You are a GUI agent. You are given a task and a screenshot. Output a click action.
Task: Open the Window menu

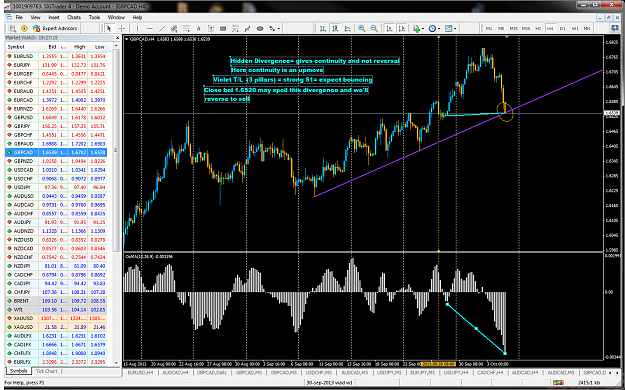pos(116,17)
